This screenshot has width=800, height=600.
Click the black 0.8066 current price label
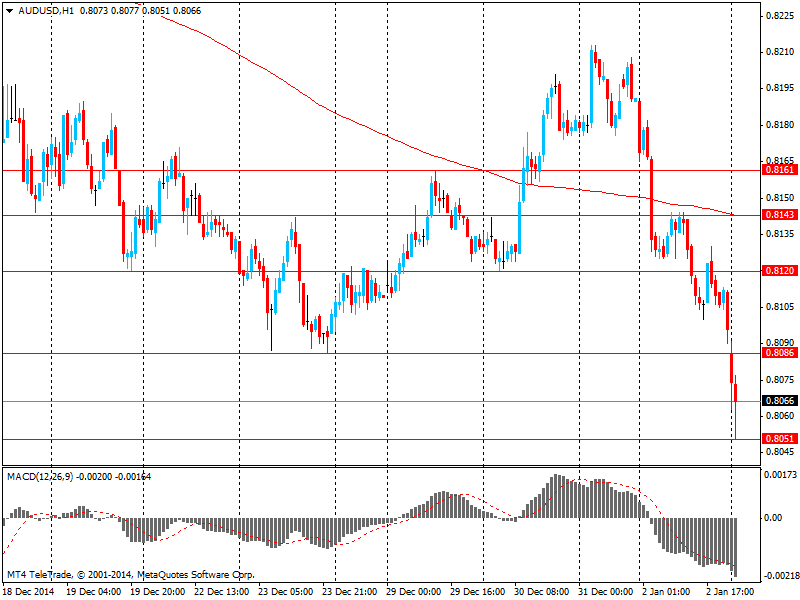779,401
